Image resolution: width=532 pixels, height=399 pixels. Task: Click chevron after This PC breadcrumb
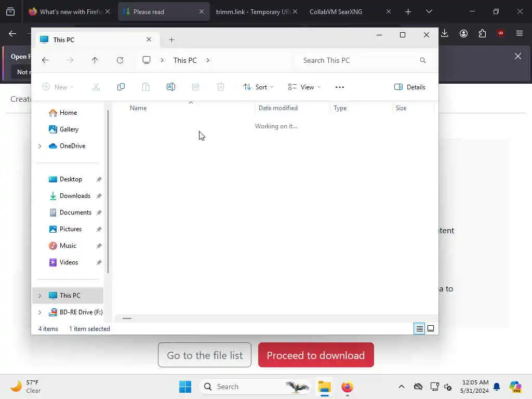208,60
